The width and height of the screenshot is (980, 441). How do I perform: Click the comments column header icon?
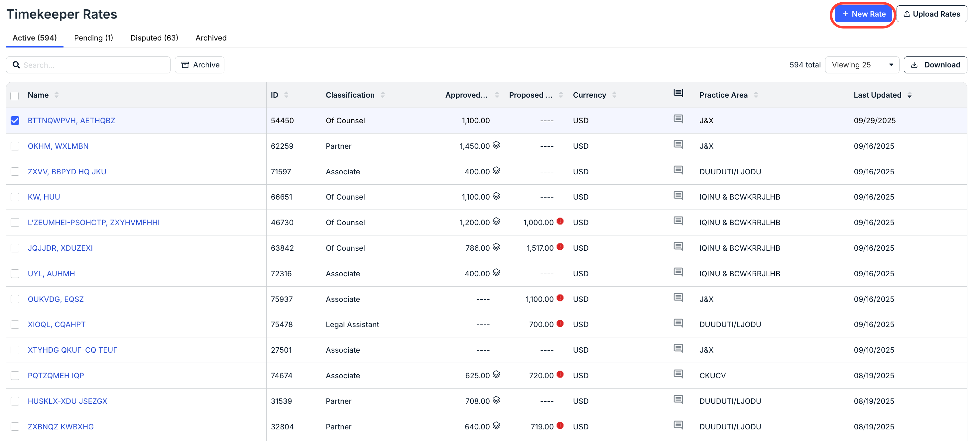pos(678,93)
